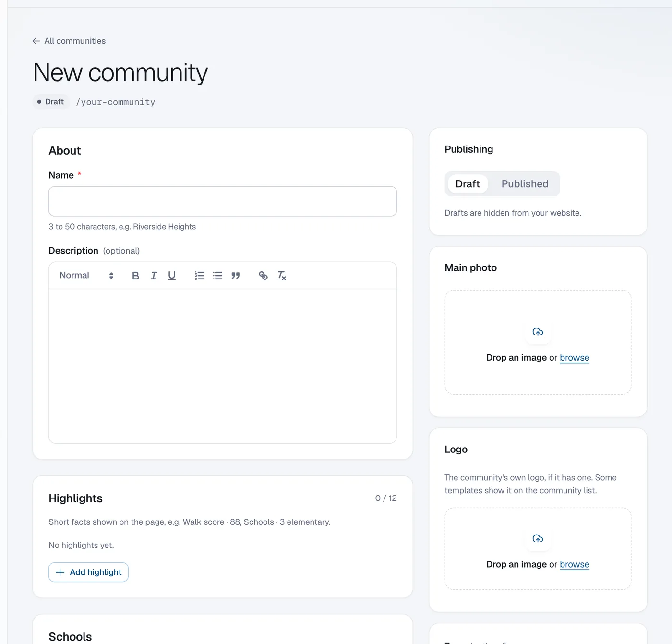Image resolution: width=672 pixels, height=644 pixels.
Task: Click the Schools section heading
Action: click(70, 637)
